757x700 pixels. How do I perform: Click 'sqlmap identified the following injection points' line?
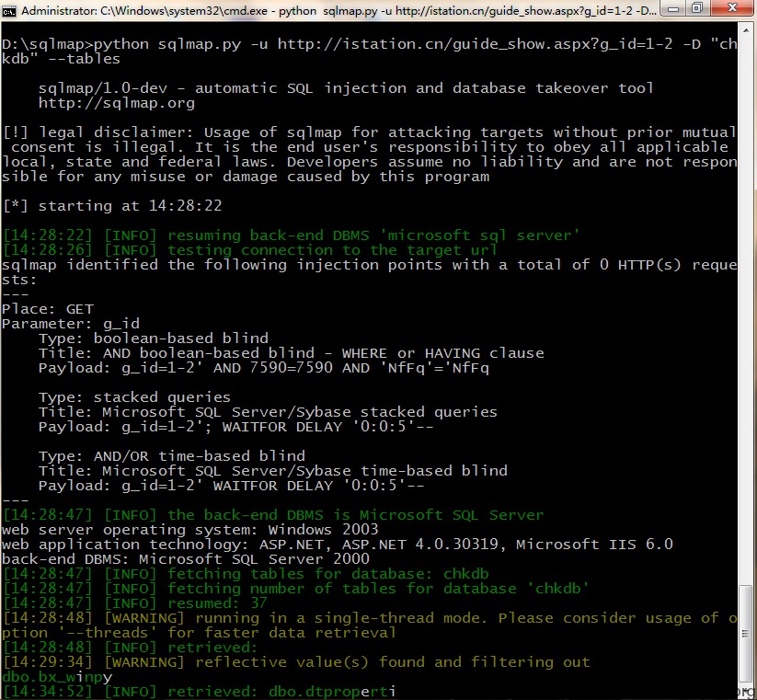(370, 271)
